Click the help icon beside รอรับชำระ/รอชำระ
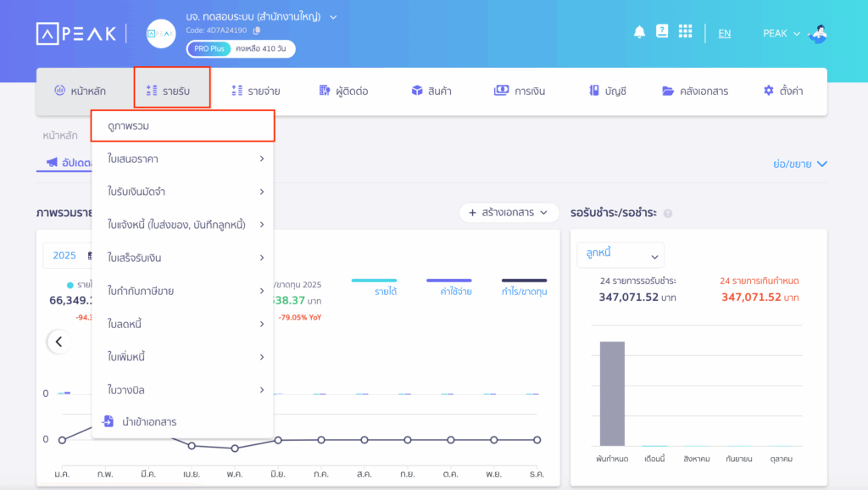Viewport: 868px width, 490px height. [x=668, y=214]
